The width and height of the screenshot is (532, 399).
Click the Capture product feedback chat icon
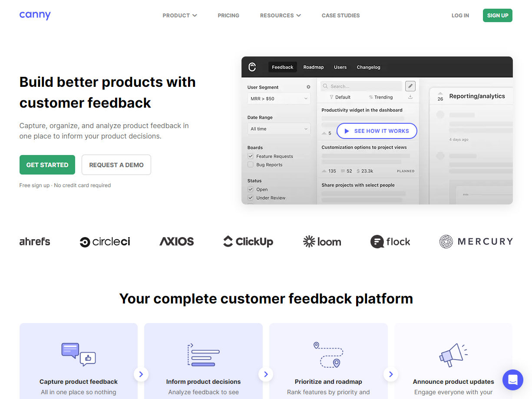click(79, 354)
